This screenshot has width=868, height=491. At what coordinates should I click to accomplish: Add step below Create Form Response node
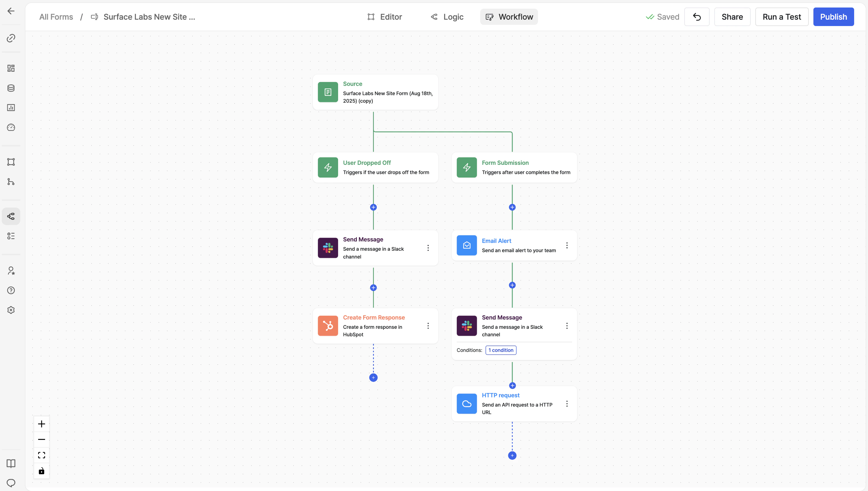pyautogui.click(x=373, y=377)
